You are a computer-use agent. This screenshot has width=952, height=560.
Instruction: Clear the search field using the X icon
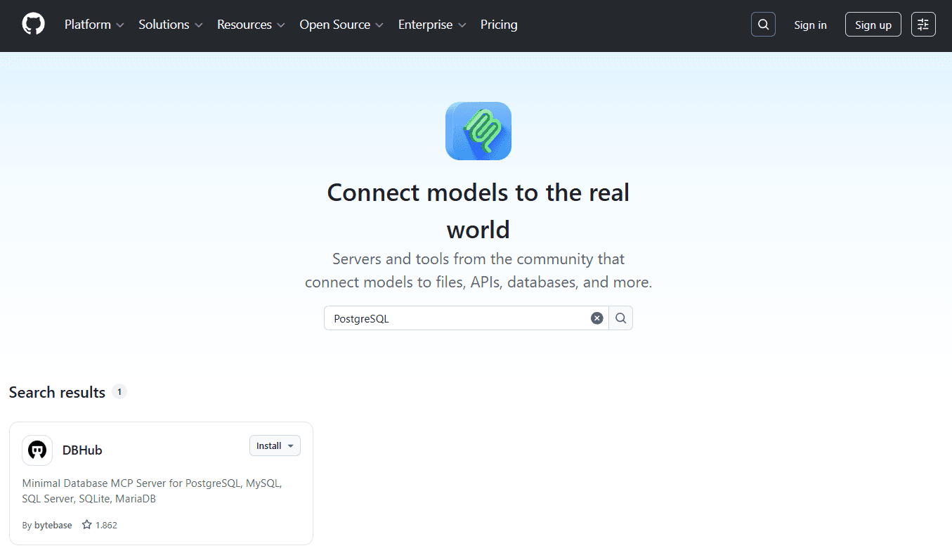click(x=596, y=318)
